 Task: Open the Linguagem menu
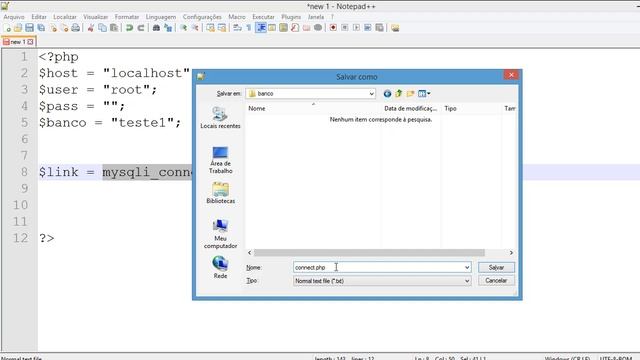(x=161, y=17)
